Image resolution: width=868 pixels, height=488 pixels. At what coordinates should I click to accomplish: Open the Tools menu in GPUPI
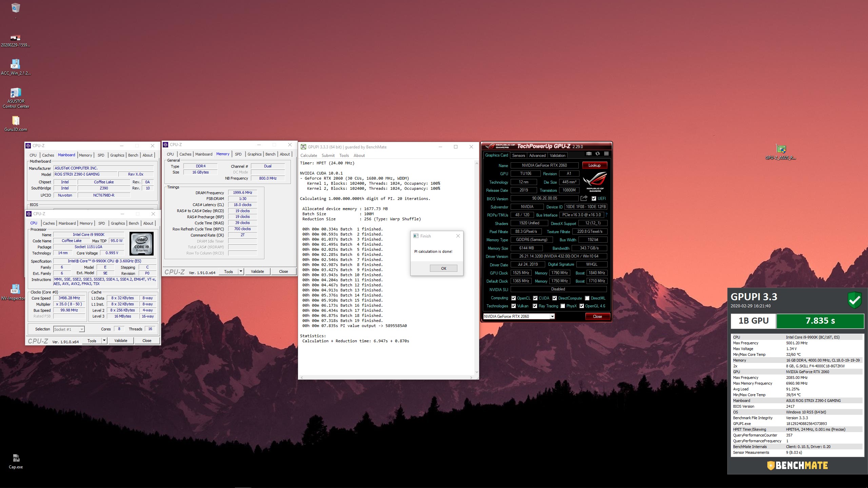coord(344,156)
